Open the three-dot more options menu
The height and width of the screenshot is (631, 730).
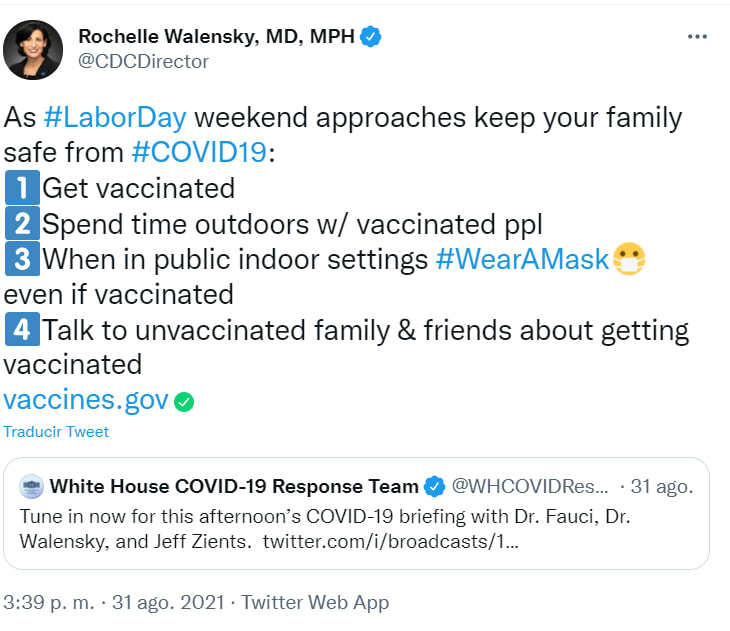(x=697, y=37)
